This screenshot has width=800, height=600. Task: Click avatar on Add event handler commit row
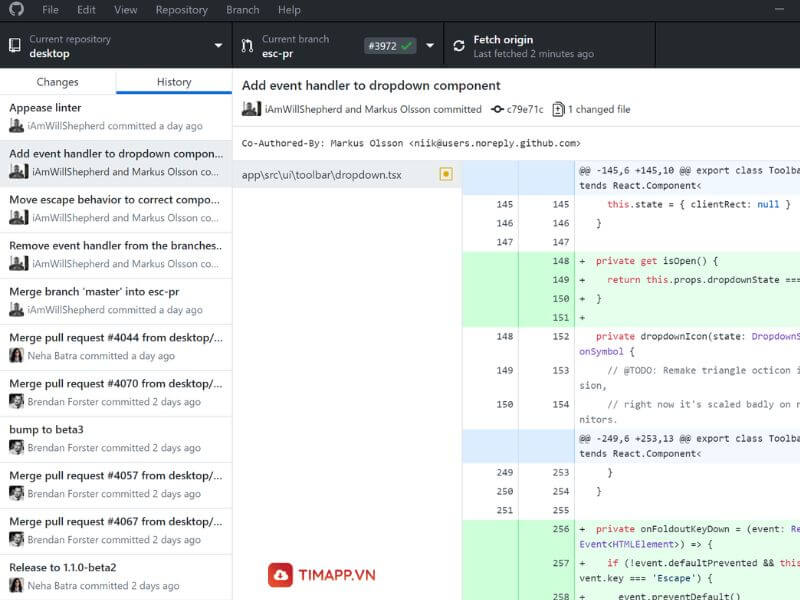point(19,171)
